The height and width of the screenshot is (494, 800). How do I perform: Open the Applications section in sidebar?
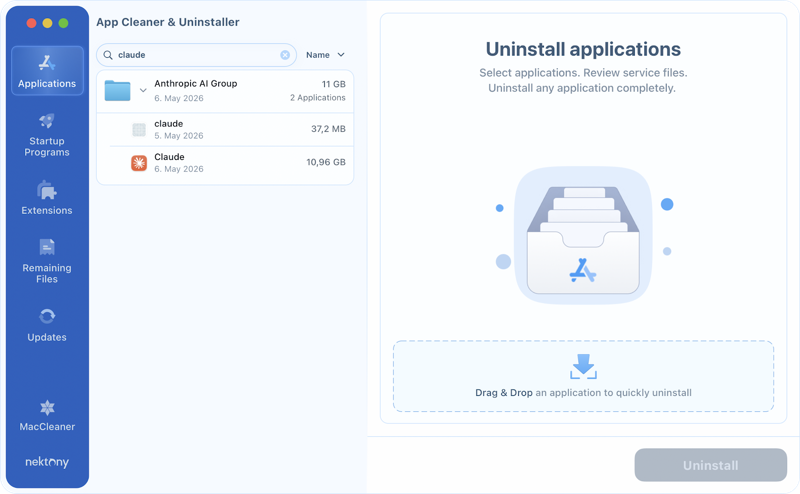coord(47,71)
